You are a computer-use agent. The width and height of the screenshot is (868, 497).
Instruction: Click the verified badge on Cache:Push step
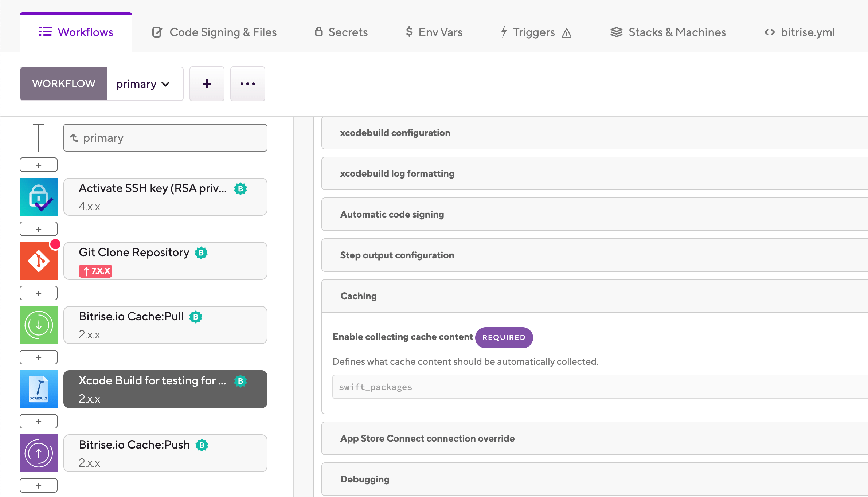pos(202,445)
